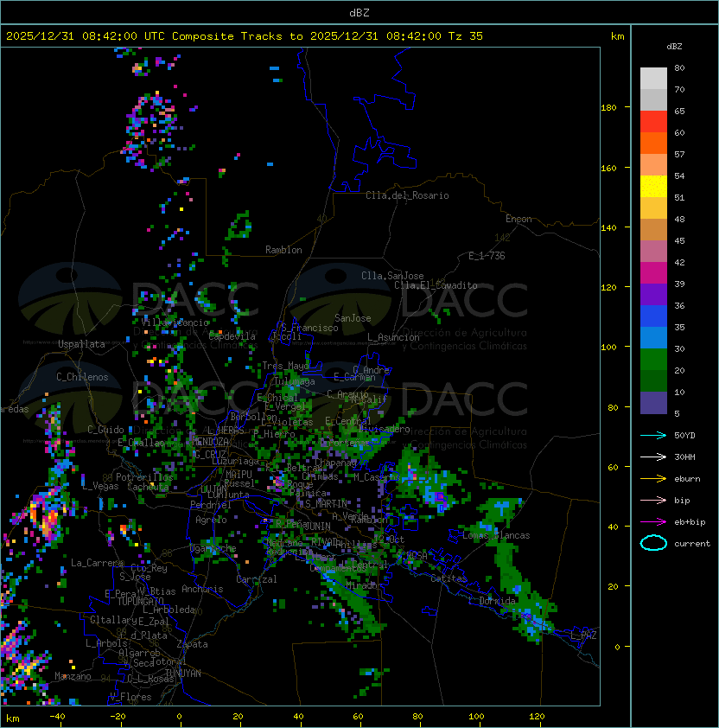The width and height of the screenshot is (719, 728).
Task: Click the 'MENDOZA' city label
Action: (x=210, y=441)
